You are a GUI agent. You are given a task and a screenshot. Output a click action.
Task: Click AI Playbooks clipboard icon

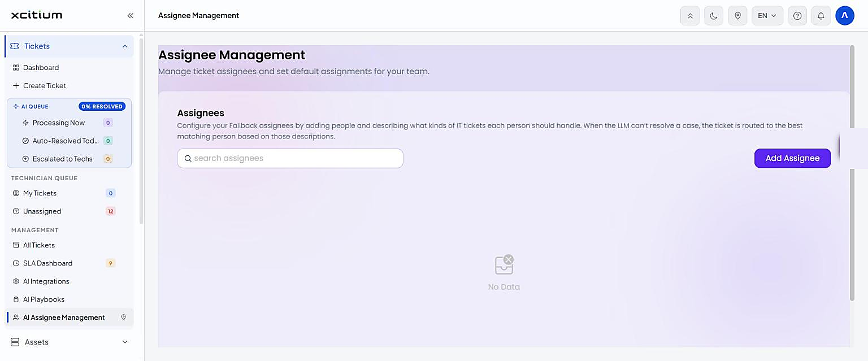(16, 299)
